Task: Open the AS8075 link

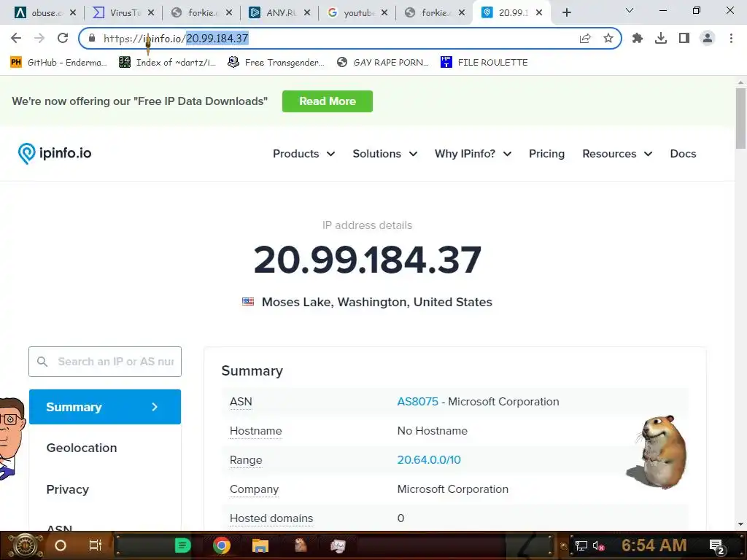Action: click(417, 402)
